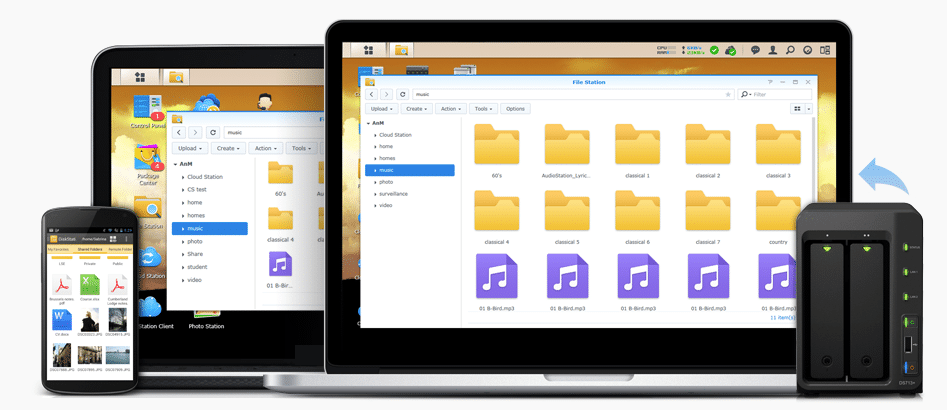Viewport: 947px width, 410px height.
Task: Switch to Remote Folder tab on phone
Action: click(119, 249)
